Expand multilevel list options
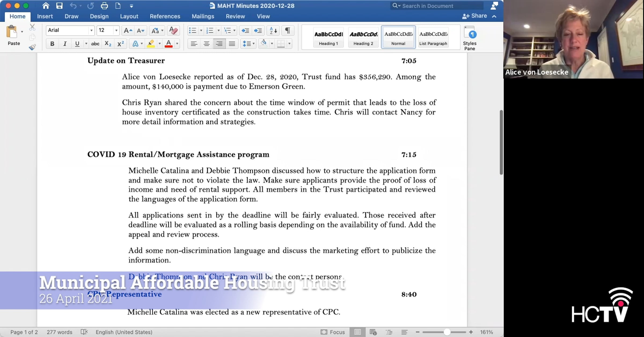644x337 pixels. tap(235, 31)
